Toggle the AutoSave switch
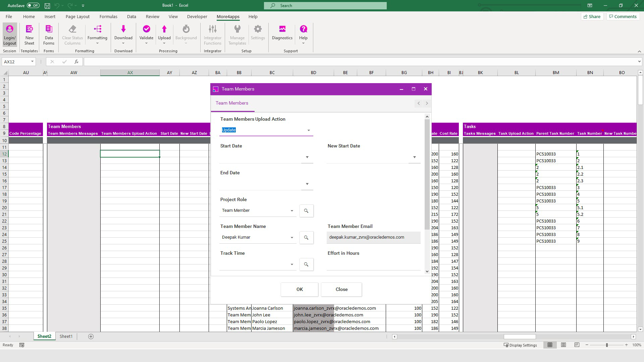 click(x=33, y=5)
